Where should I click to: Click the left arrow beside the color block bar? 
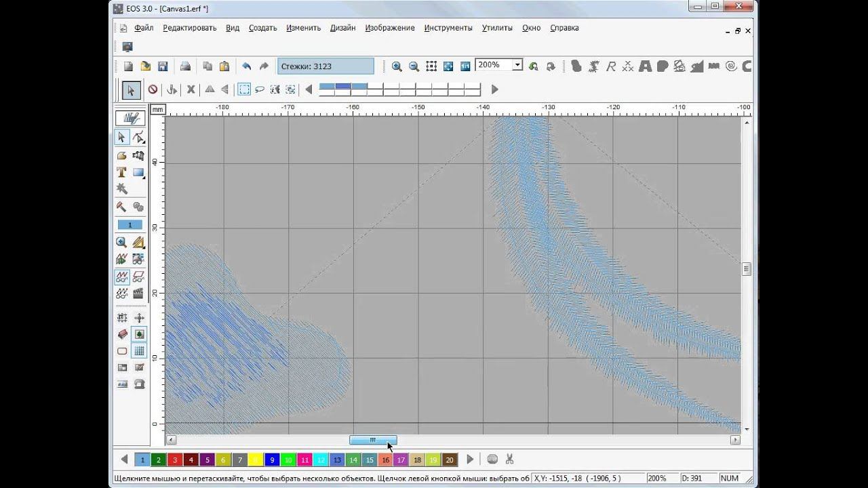pyautogui.click(x=309, y=89)
